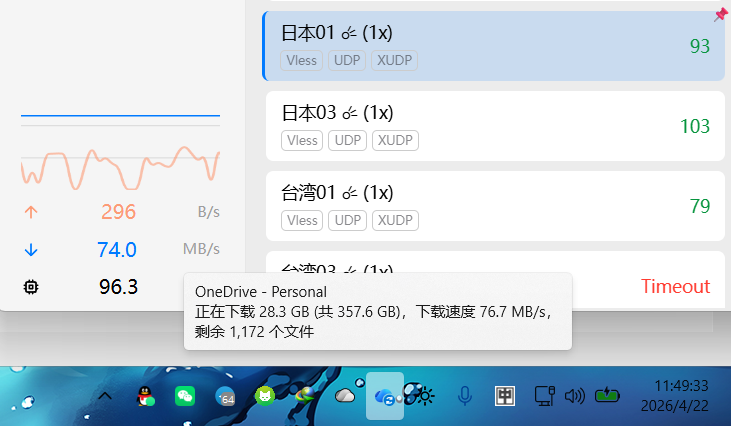The height and width of the screenshot is (426, 731).
Task: Click the B/s upload unit label
Action: click(208, 212)
